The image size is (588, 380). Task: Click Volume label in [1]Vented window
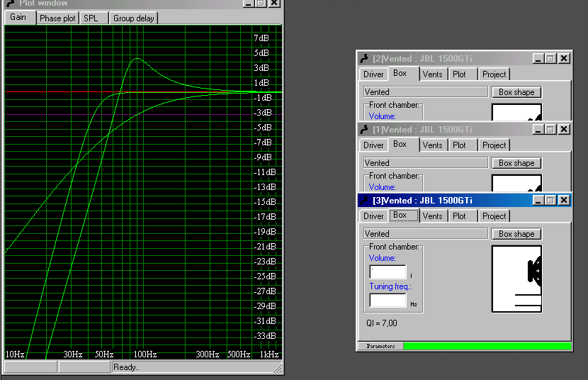382,187
